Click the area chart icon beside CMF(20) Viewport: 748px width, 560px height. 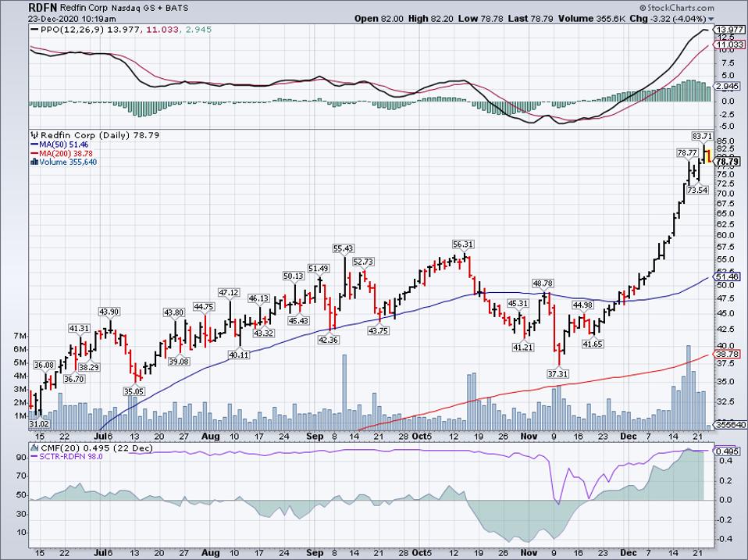click(x=34, y=448)
